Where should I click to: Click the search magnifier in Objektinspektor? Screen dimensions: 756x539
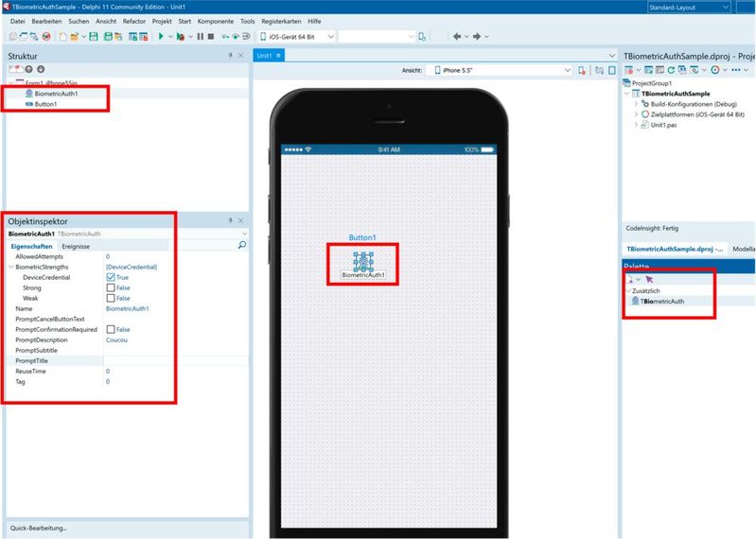242,245
